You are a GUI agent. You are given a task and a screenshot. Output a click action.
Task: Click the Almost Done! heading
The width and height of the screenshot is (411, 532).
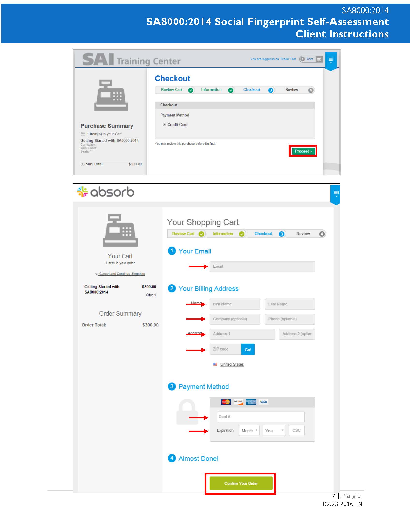pyautogui.click(x=198, y=459)
